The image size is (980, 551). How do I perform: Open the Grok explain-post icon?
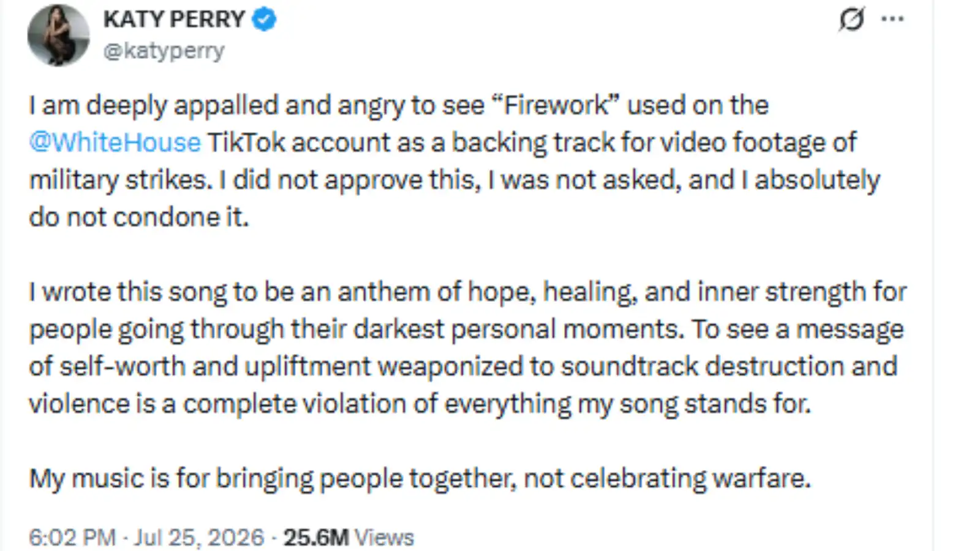click(x=851, y=19)
